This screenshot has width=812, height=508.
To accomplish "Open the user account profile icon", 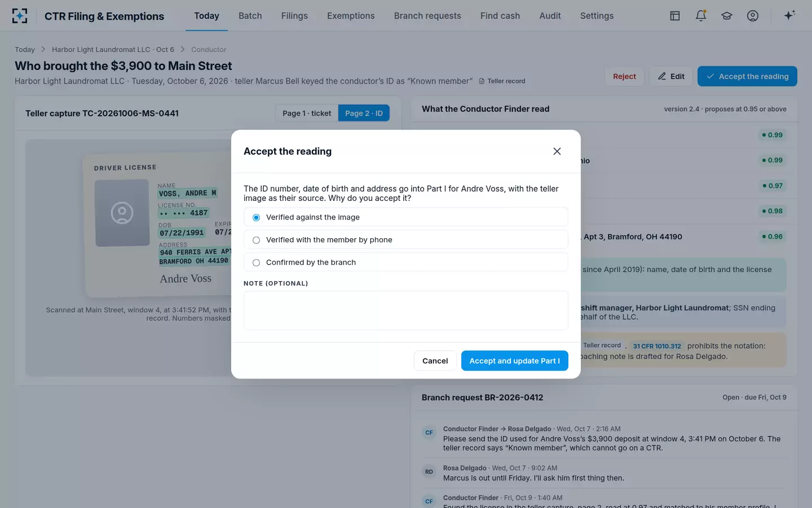I will pyautogui.click(x=753, y=16).
